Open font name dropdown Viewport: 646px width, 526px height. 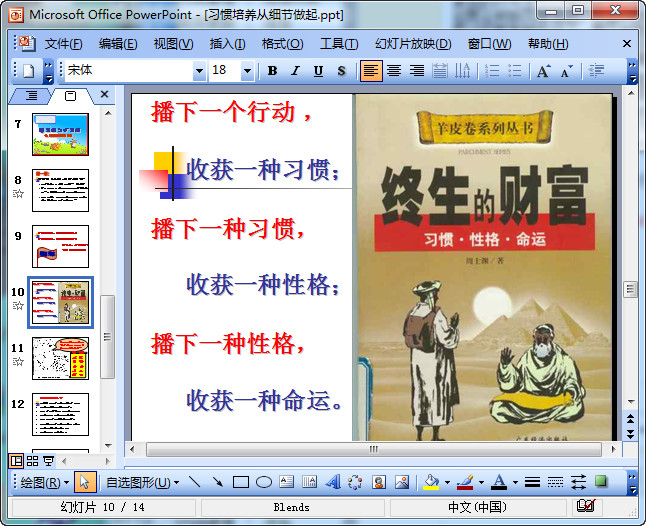[199, 71]
